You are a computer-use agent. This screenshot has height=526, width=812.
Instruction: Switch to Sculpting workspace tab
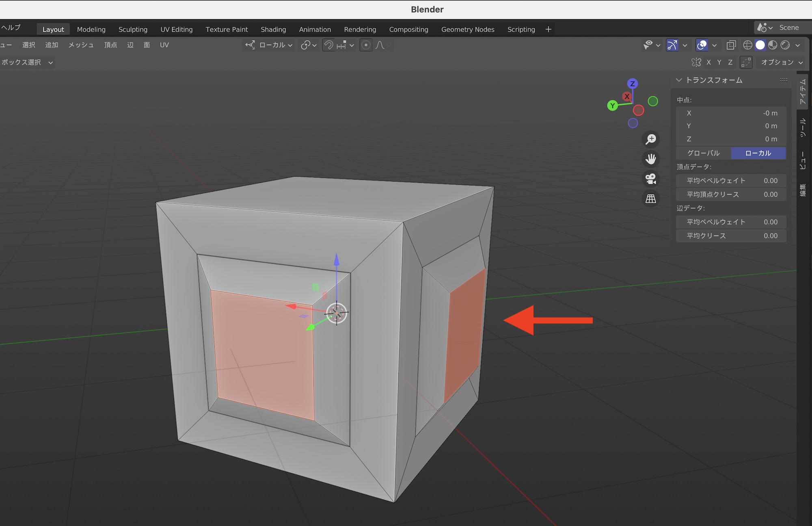pos(133,29)
